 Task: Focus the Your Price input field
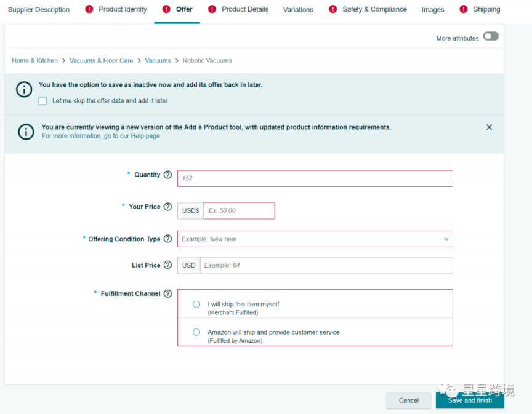[239, 210]
